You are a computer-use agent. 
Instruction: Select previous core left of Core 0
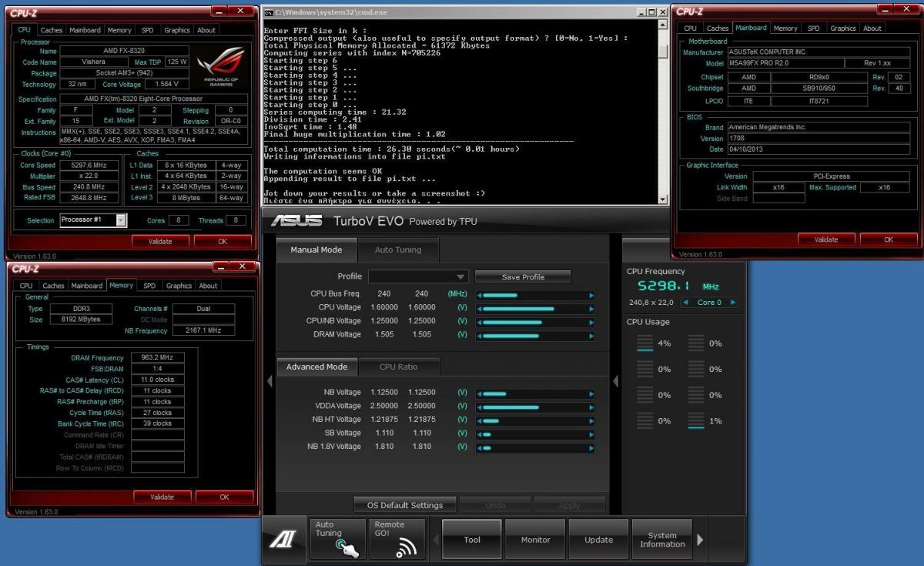[x=686, y=303]
